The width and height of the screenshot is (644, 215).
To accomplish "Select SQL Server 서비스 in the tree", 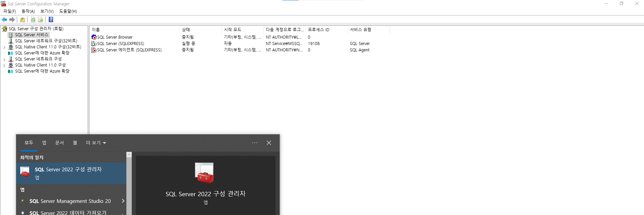I will coord(32,35).
